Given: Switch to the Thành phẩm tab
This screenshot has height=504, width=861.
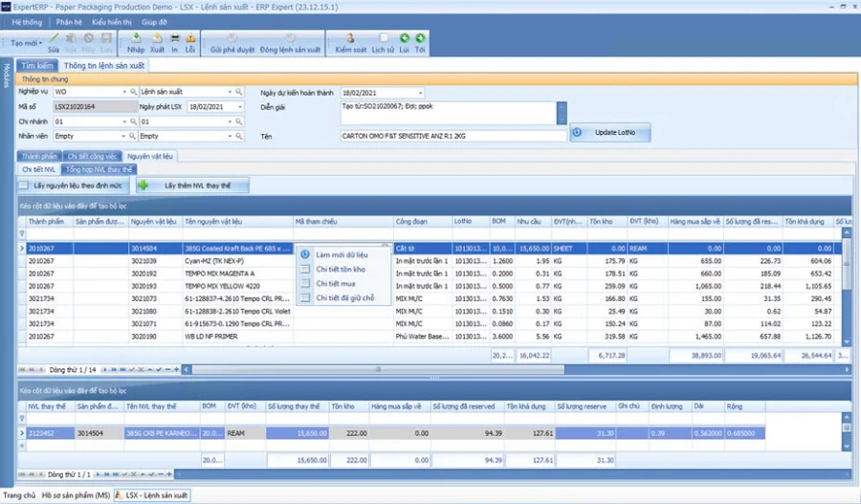Looking at the screenshot, I should pos(39,156).
